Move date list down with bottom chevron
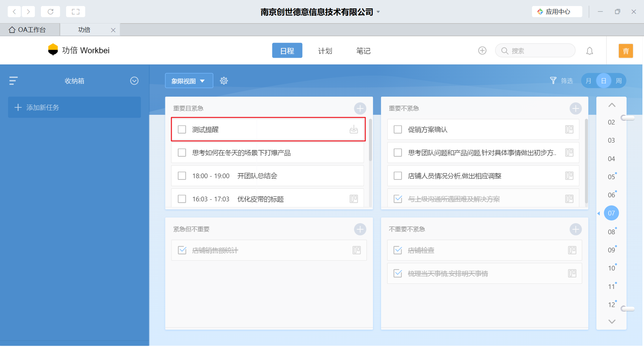644x347 pixels. (x=612, y=321)
